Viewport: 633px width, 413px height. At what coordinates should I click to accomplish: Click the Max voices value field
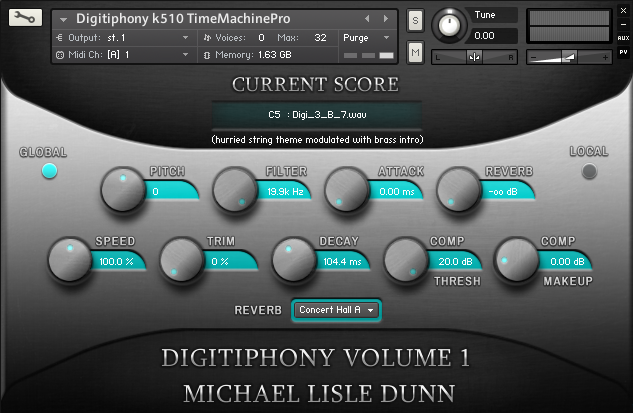pyautogui.click(x=320, y=37)
